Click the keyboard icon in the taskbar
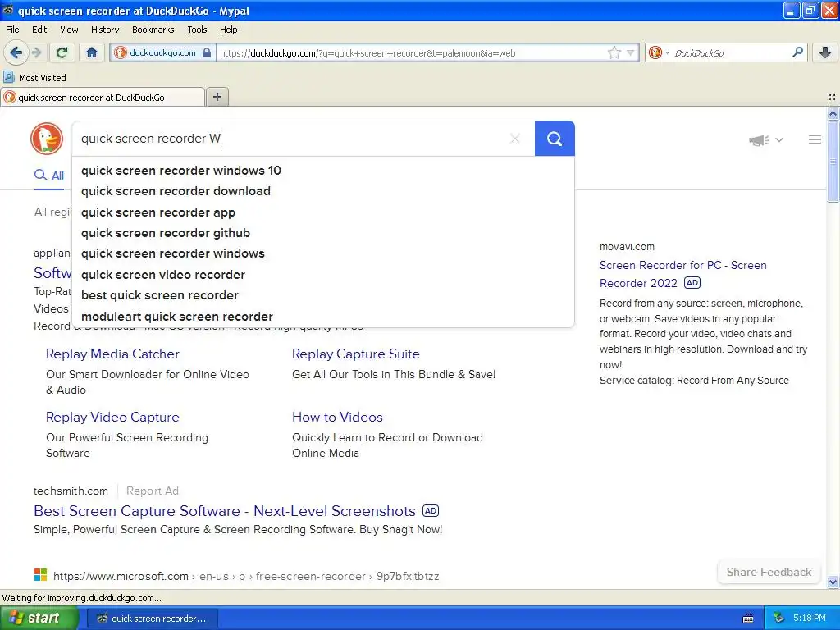The height and width of the screenshot is (630, 840). 748,619
